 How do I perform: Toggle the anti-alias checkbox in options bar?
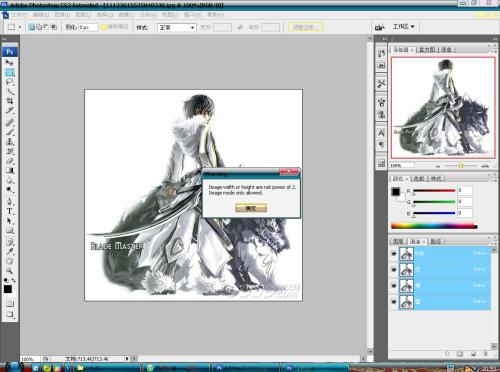pyautogui.click(x=104, y=27)
